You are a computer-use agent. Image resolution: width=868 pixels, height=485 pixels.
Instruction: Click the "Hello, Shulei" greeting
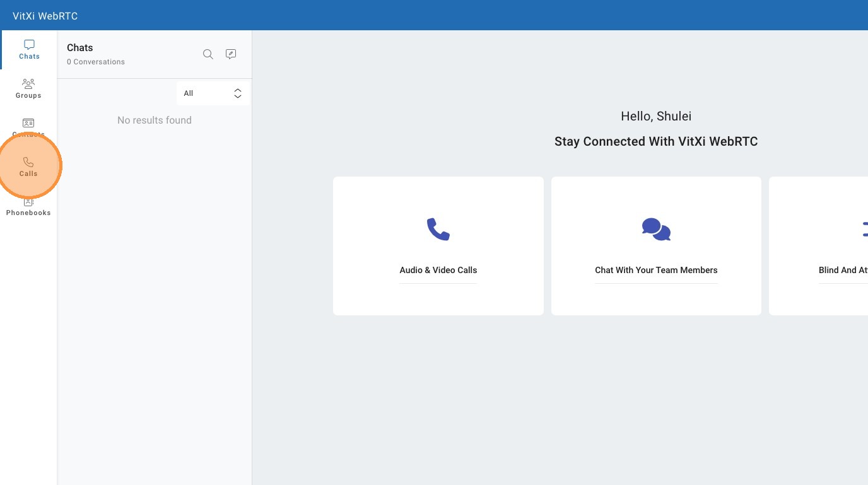coord(656,116)
